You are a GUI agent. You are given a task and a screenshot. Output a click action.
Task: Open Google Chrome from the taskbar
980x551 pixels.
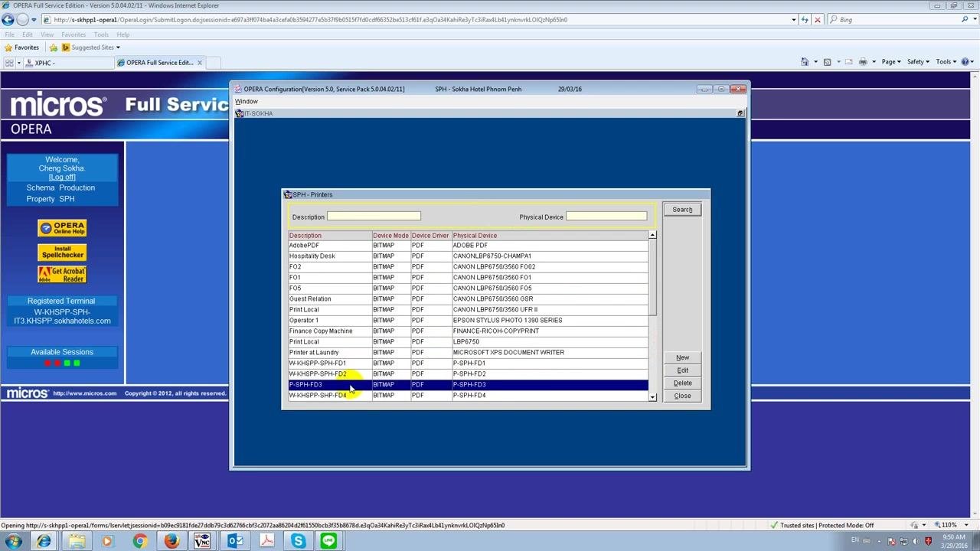139,541
